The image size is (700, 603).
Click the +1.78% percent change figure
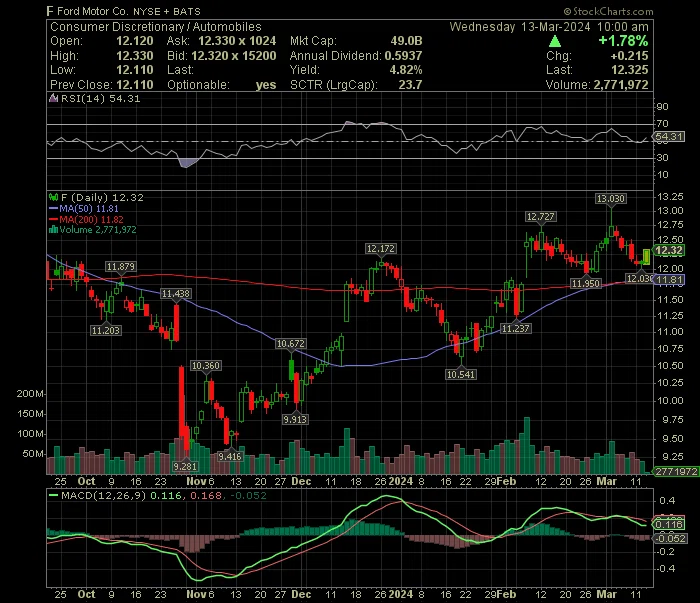(623, 41)
